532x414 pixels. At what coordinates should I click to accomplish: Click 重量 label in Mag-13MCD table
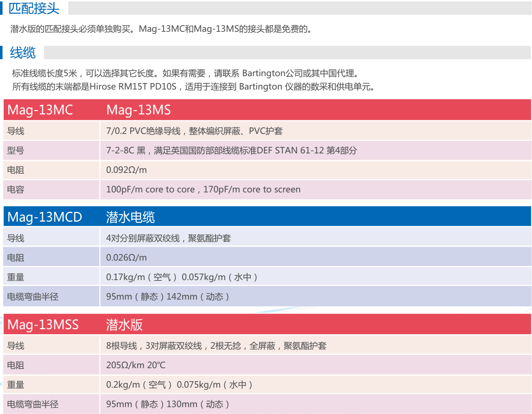(x=16, y=277)
